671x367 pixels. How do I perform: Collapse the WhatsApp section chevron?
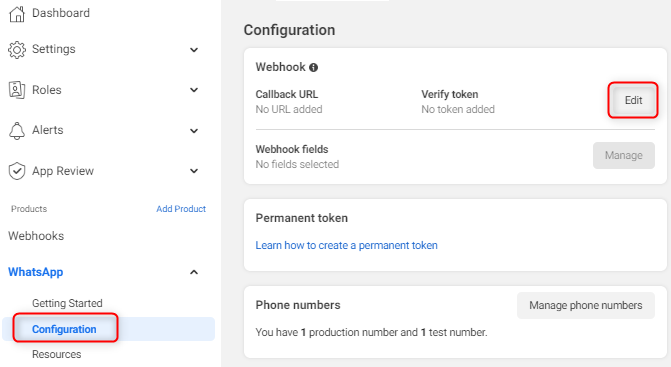(194, 272)
